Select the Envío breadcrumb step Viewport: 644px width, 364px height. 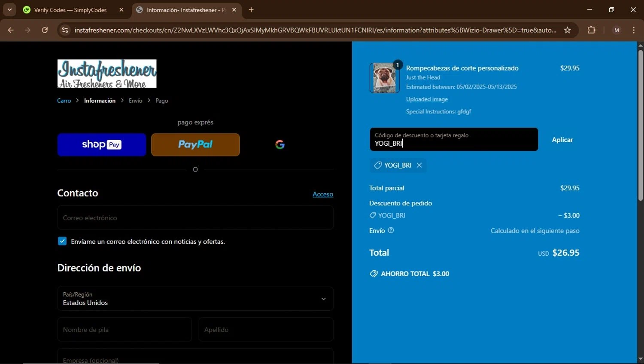135,101
